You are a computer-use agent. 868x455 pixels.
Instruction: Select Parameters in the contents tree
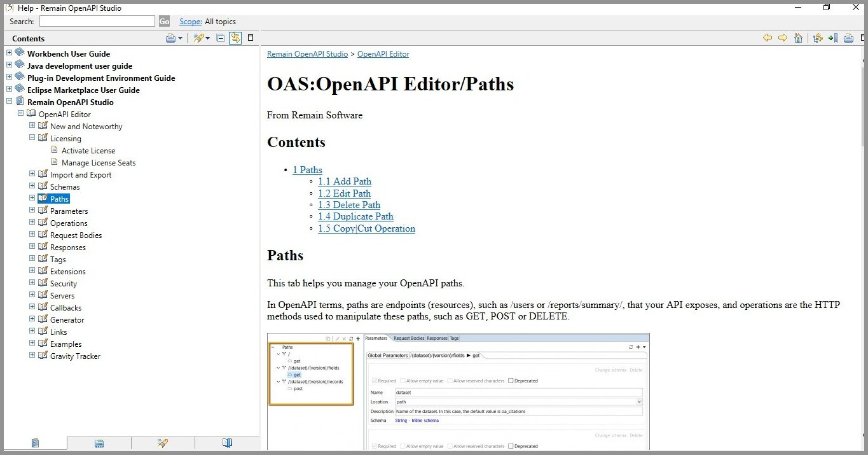coord(69,211)
